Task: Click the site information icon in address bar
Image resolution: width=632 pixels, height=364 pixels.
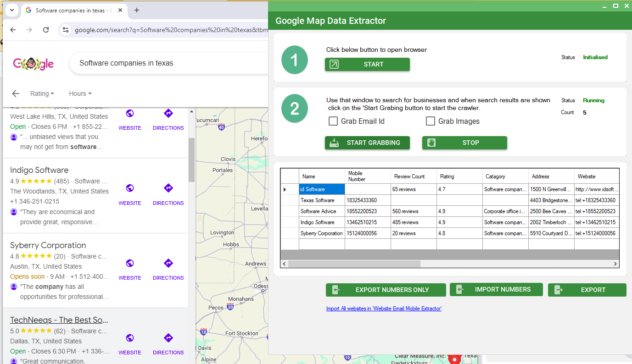Action: point(66,30)
